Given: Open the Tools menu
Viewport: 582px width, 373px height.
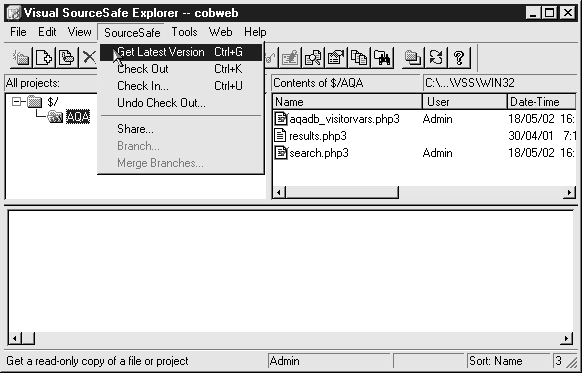Looking at the screenshot, I should coord(184,32).
